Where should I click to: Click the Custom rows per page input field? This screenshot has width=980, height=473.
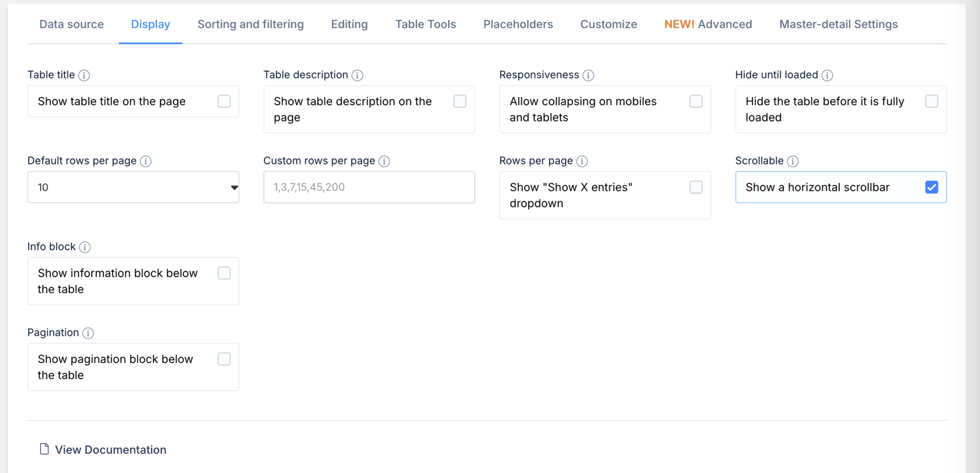point(368,187)
